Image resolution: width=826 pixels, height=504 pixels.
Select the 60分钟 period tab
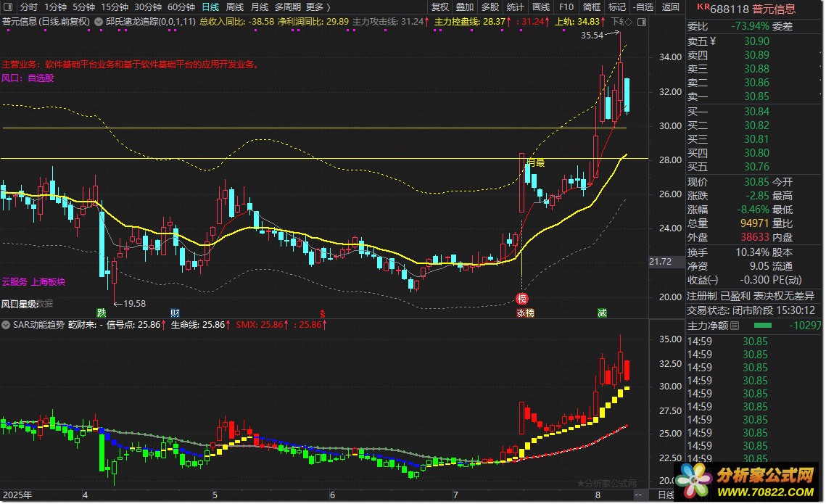point(181,7)
